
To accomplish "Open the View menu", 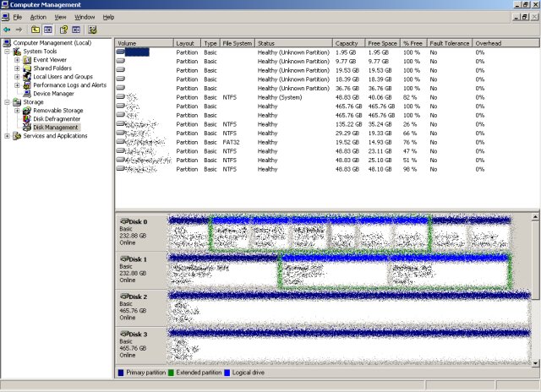I will 60,17.
